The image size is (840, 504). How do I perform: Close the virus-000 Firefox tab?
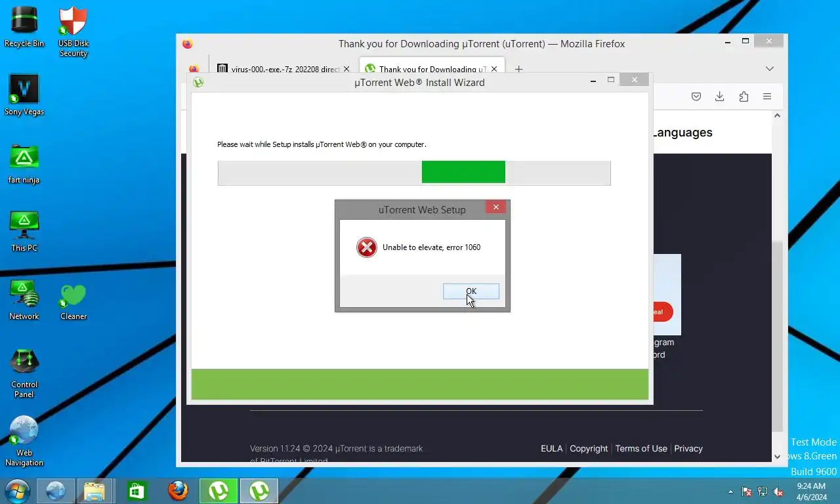tap(346, 69)
